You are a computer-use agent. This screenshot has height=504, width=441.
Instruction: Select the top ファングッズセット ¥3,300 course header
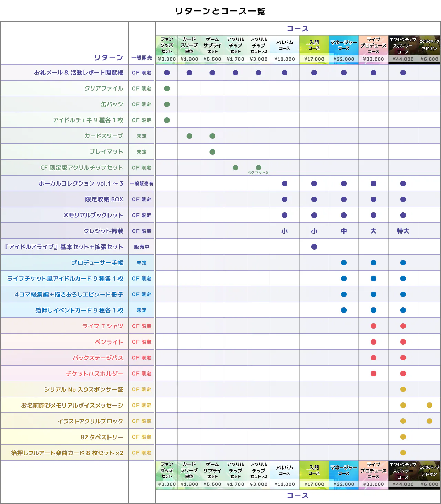(x=167, y=49)
